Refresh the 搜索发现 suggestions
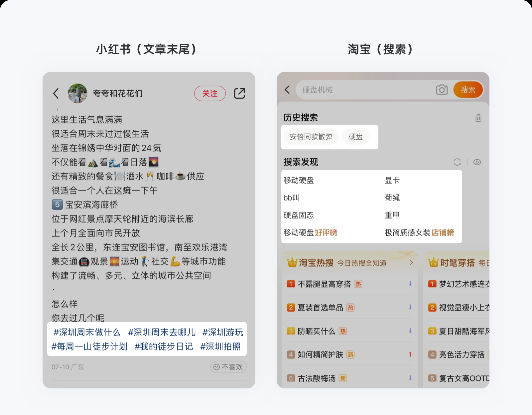532x415 pixels. (457, 162)
